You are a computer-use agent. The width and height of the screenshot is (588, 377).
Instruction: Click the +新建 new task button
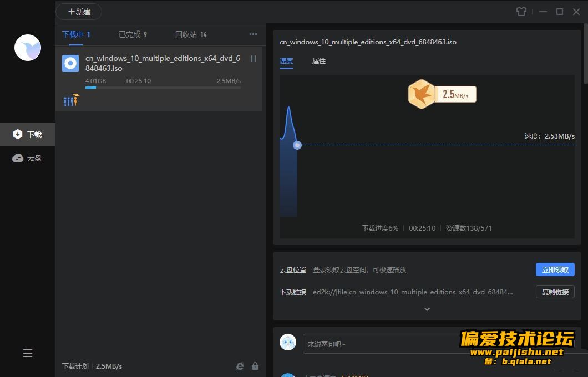[79, 12]
